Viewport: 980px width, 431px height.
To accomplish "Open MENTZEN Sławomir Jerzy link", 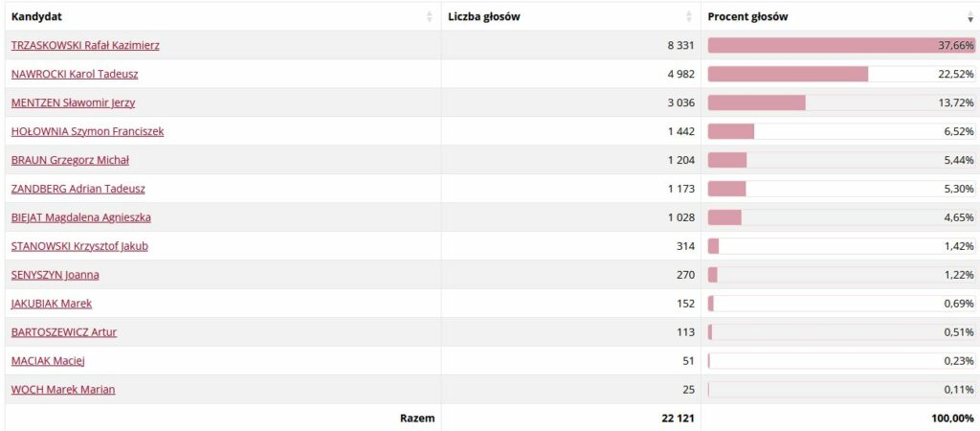I will tap(73, 102).
